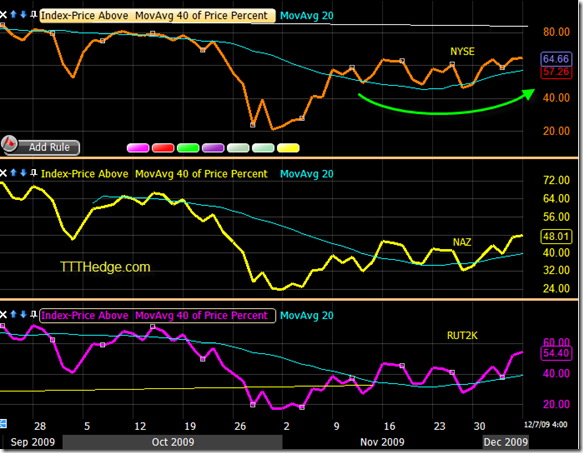Close the RUT2K indicator panel with X
The height and width of the screenshot is (453, 583).
[x=3, y=315]
